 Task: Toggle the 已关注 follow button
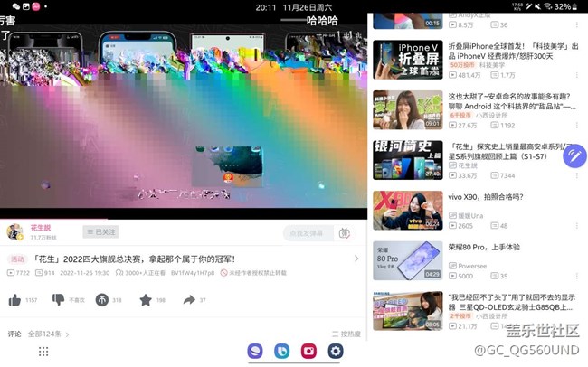point(100,232)
